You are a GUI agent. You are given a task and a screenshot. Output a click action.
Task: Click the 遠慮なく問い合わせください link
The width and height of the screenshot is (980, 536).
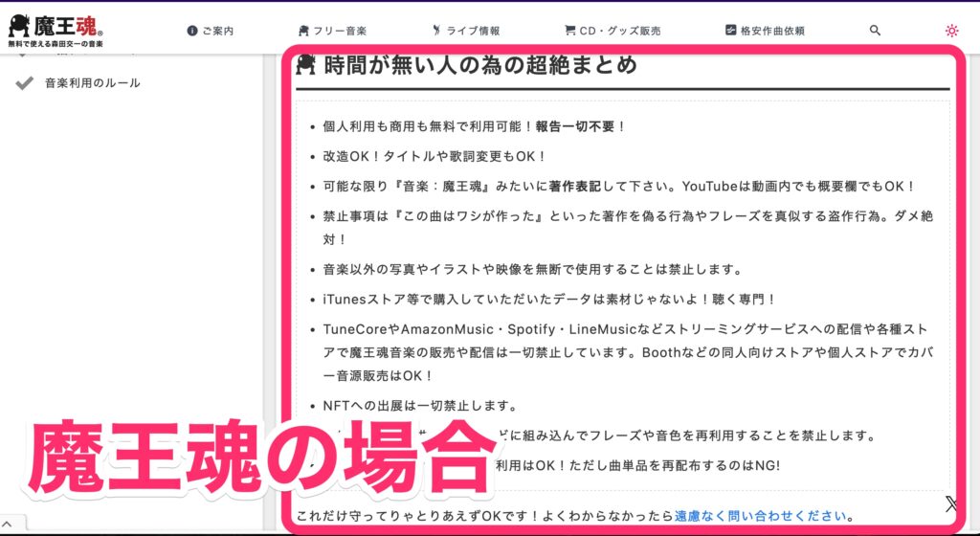click(761, 516)
